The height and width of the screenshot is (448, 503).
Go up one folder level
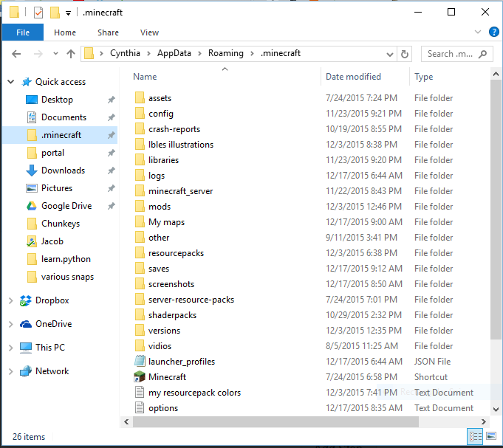[x=71, y=54]
